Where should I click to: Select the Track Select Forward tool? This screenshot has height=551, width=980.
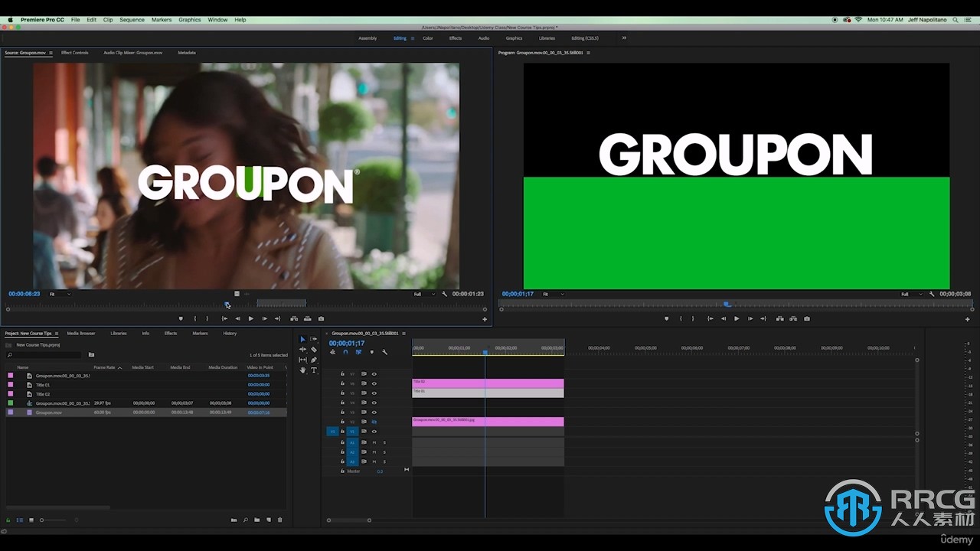314,339
